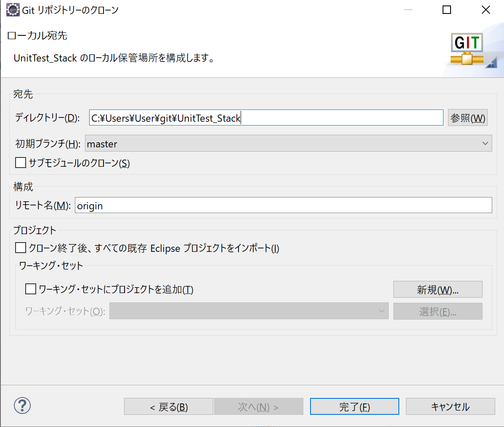The width and height of the screenshot is (504, 427).
Task: Click the UnitTest_Stack のローカル保管場所 description text
Action: (x=114, y=58)
